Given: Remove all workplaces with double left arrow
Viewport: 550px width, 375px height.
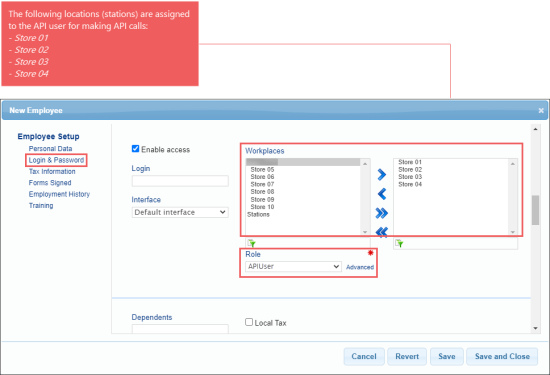Looking at the screenshot, I should pyautogui.click(x=381, y=232).
